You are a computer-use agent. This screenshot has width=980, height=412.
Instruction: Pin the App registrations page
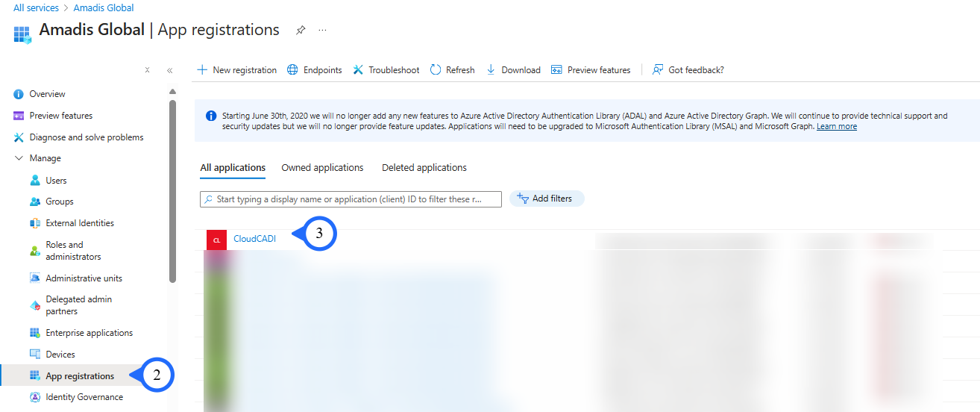[301, 30]
